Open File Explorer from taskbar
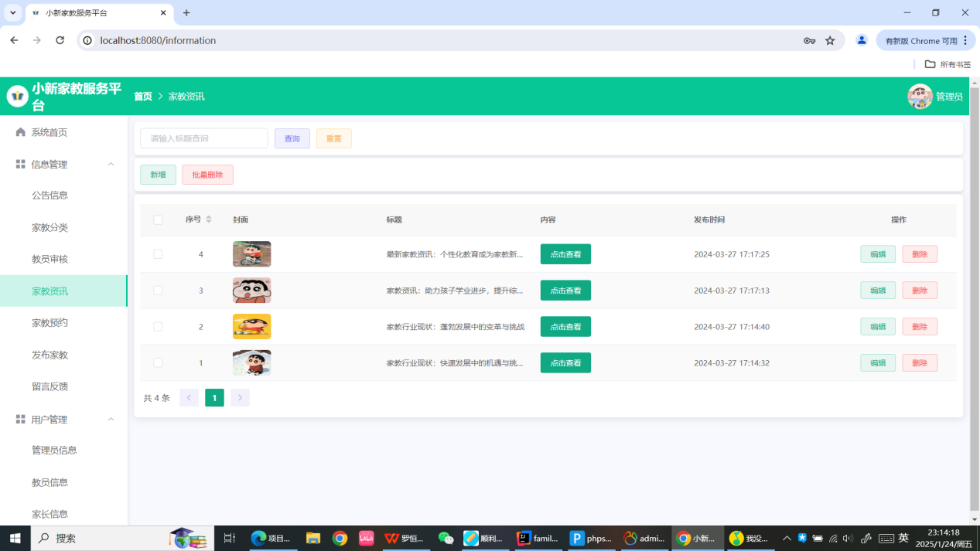The image size is (980, 551). coord(312,538)
